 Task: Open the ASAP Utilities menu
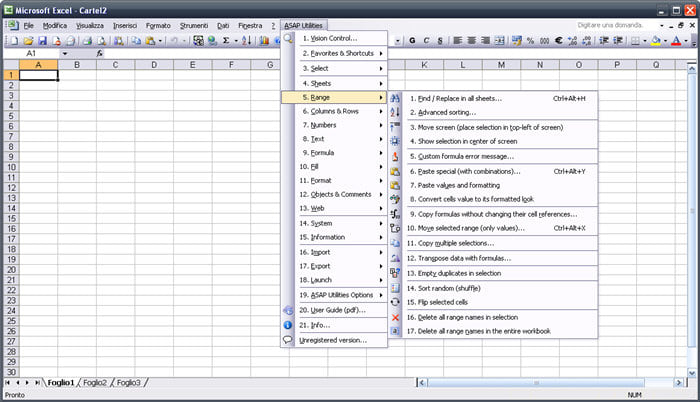click(x=303, y=26)
